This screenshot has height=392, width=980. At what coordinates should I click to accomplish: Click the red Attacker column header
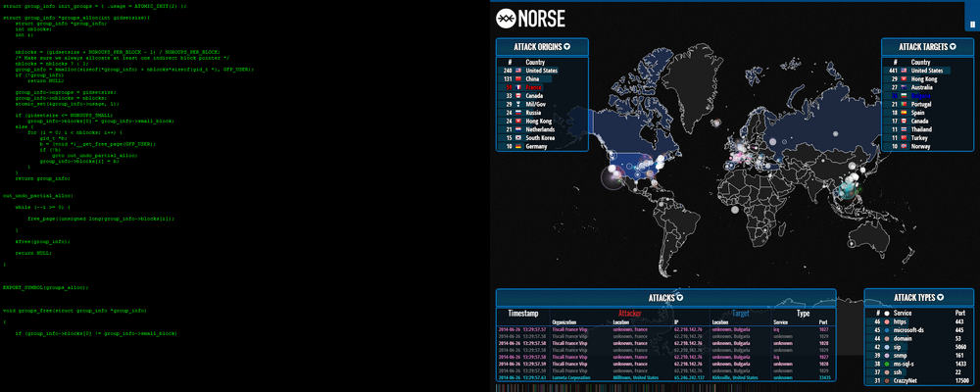click(629, 314)
